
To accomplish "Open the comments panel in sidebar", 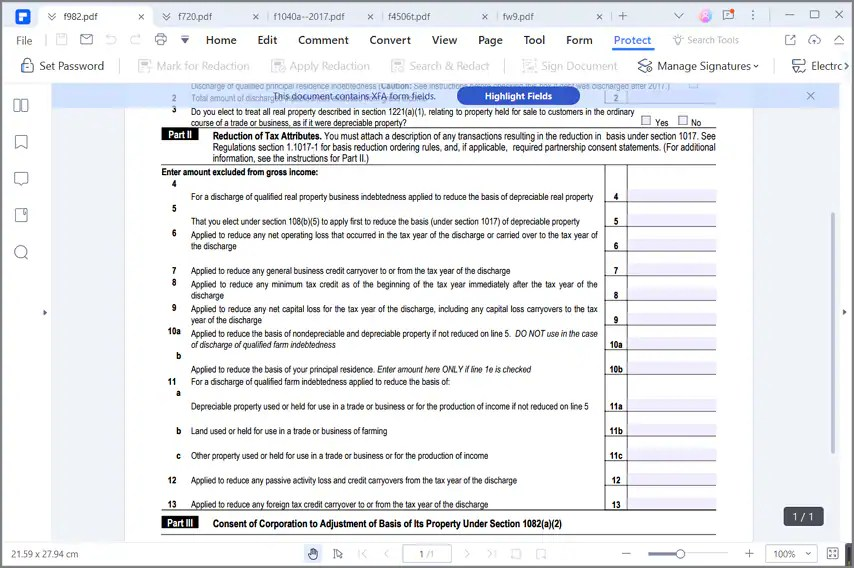I will (x=20, y=179).
